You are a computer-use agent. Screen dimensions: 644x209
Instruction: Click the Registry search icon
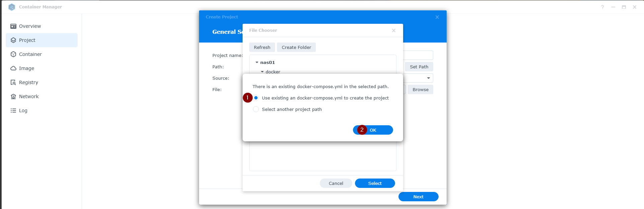coord(13,82)
